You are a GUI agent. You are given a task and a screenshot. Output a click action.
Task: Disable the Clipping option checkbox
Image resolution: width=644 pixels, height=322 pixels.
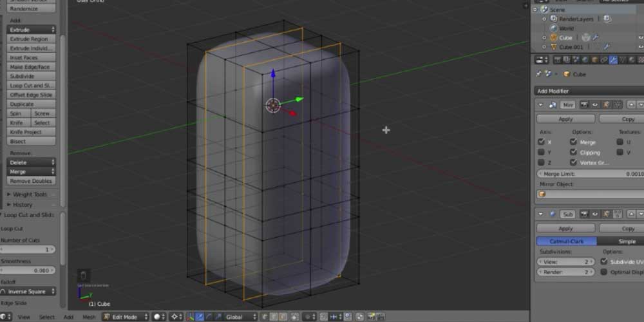coord(573,153)
